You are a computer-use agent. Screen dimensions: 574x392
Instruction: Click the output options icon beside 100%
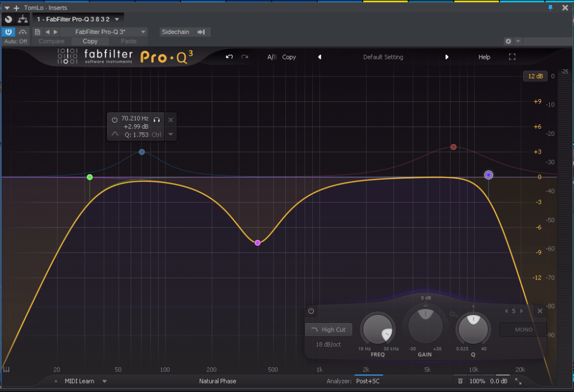tap(460, 381)
